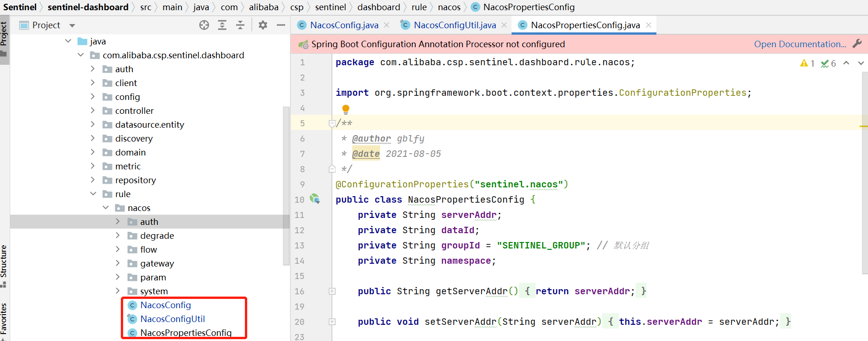Select NacosConfigUtil class in project tree

pos(172,319)
